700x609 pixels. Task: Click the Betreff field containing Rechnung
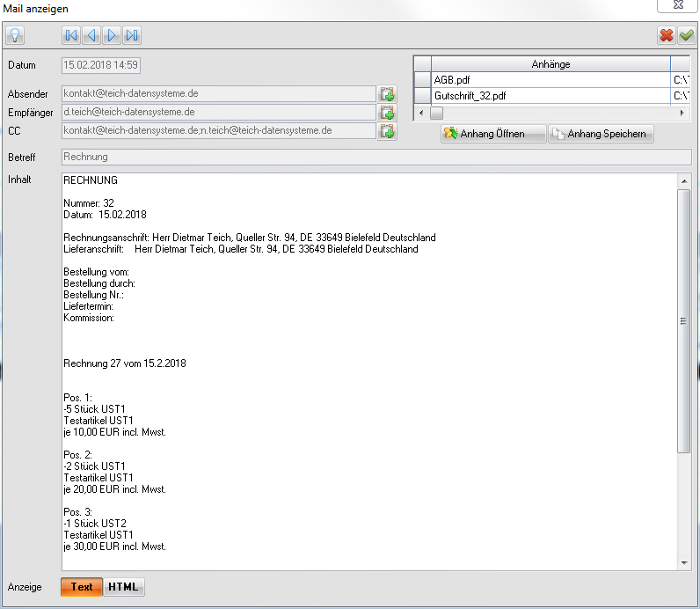[376, 157]
